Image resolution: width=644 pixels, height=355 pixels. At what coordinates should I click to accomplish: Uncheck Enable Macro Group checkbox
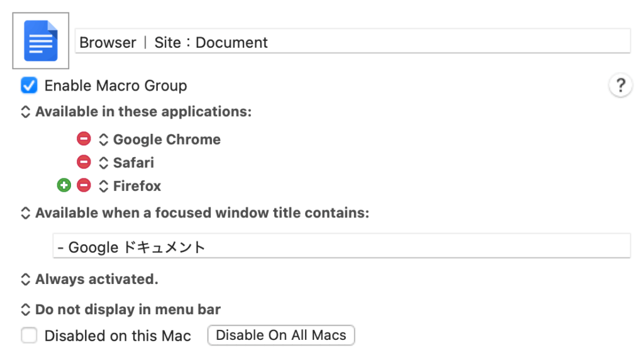(x=29, y=85)
